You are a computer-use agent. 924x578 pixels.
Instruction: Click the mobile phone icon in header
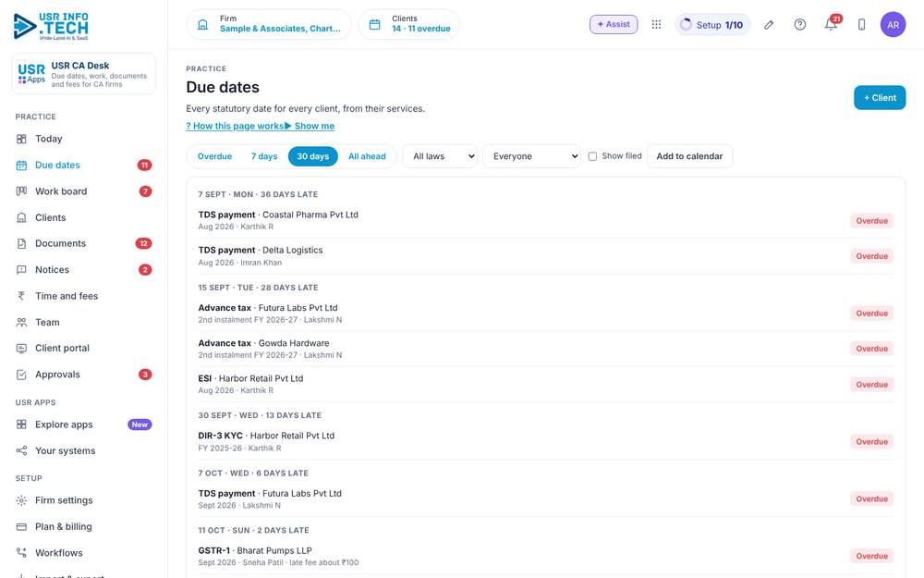[861, 25]
